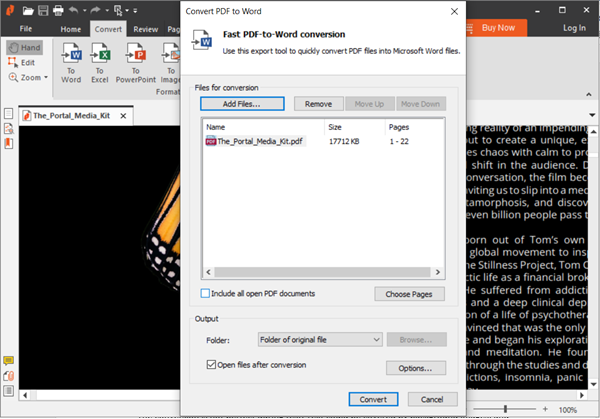The height and width of the screenshot is (419, 600).
Task: Click the Save disk icon in title bar
Action: pyautogui.click(x=43, y=10)
